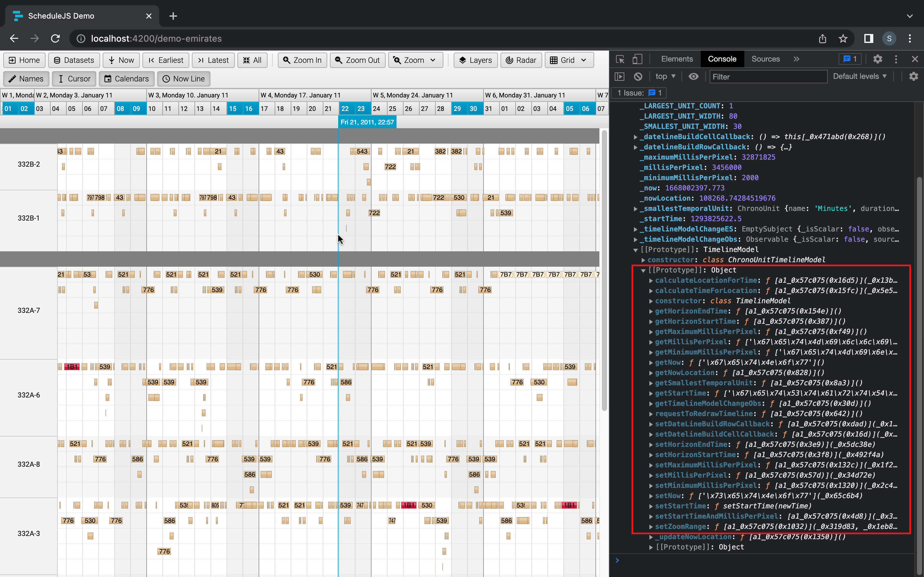Toggle Cursor mode in the toolbar
The height and width of the screenshot is (577, 924).
click(74, 79)
